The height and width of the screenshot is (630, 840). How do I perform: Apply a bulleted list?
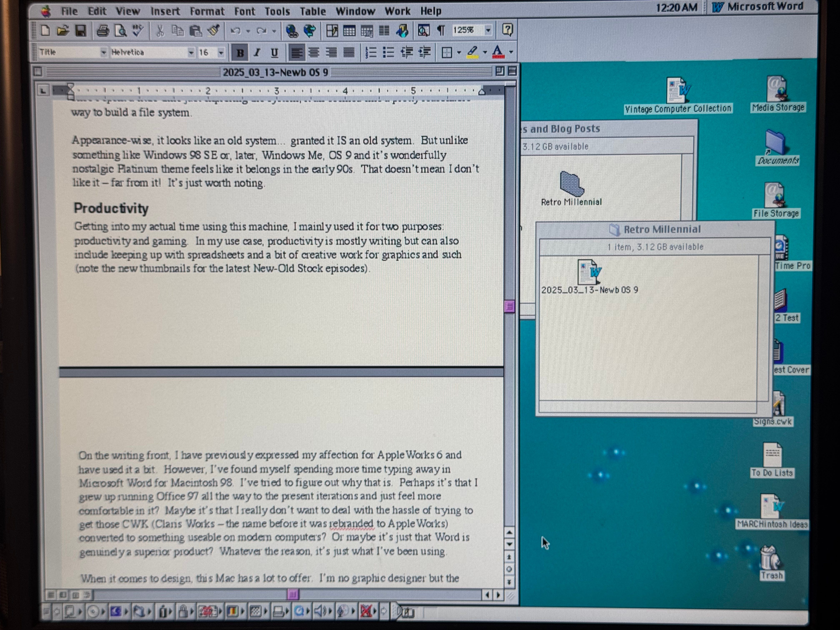(388, 52)
